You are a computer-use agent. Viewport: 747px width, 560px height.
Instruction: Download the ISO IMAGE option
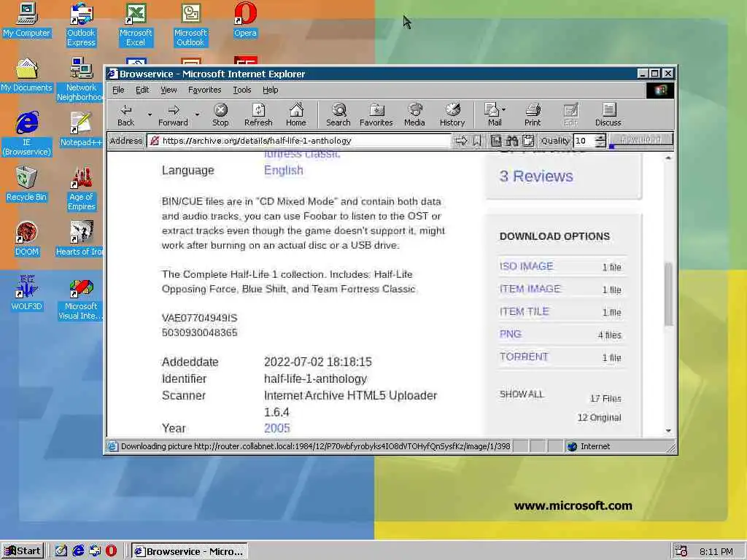click(x=527, y=266)
